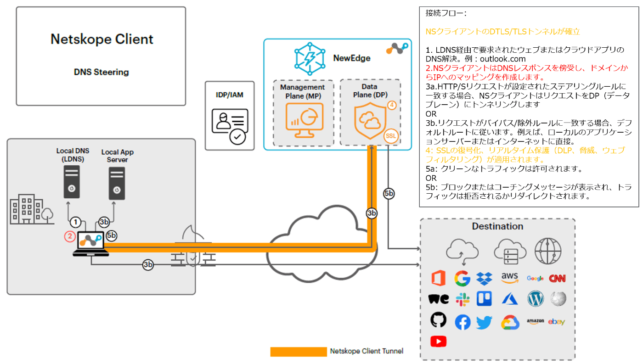Click the small Google wordmark logo
The width and height of the screenshot is (643, 364).
pyautogui.click(x=536, y=278)
